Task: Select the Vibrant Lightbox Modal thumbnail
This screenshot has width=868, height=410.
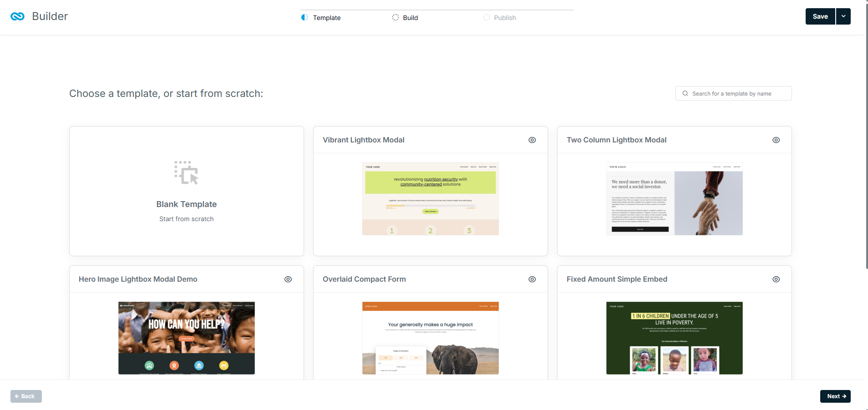Action: [x=431, y=199]
